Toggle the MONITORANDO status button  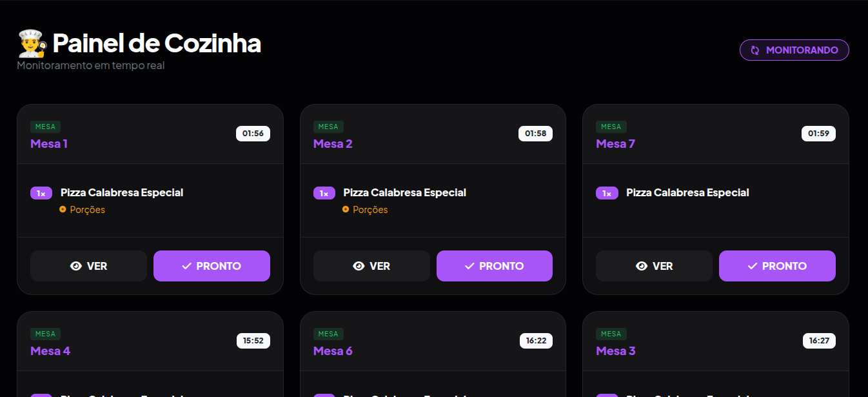(x=794, y=50)
